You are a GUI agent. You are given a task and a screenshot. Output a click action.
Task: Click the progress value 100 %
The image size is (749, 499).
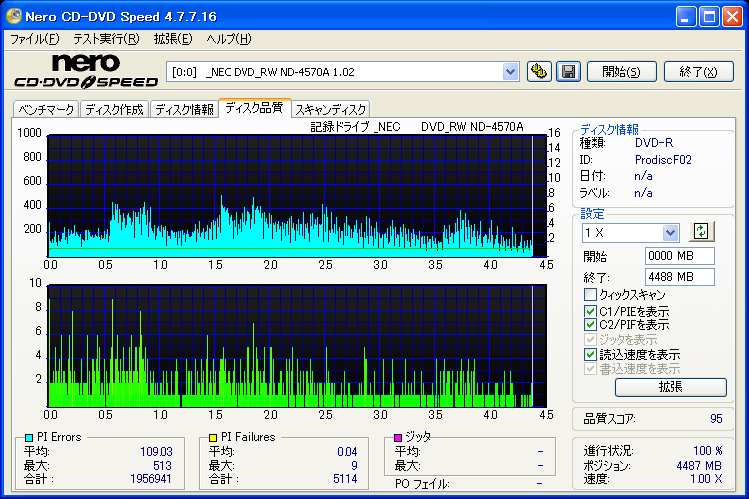tap(708, 451)
